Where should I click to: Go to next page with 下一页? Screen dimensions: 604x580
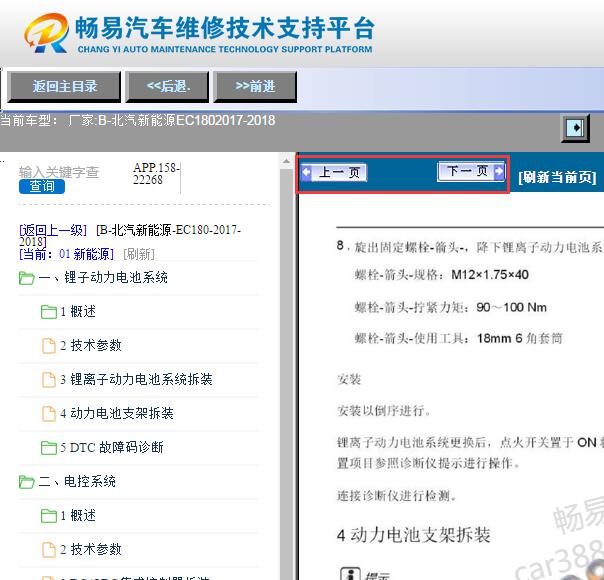click(471, 171)
